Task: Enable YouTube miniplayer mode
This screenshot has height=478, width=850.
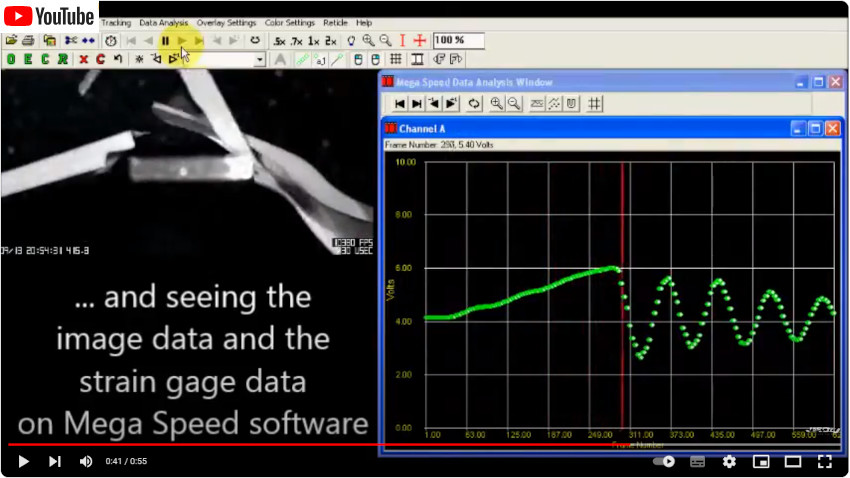Action: point(761,461)
